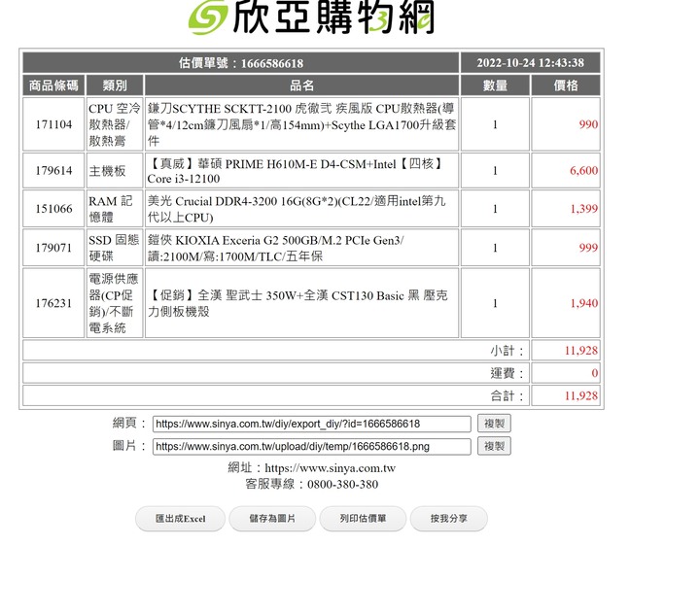Viewport: 700px width, 614px height.
Task: Click the price 1,399
Action: click(584, 209)
